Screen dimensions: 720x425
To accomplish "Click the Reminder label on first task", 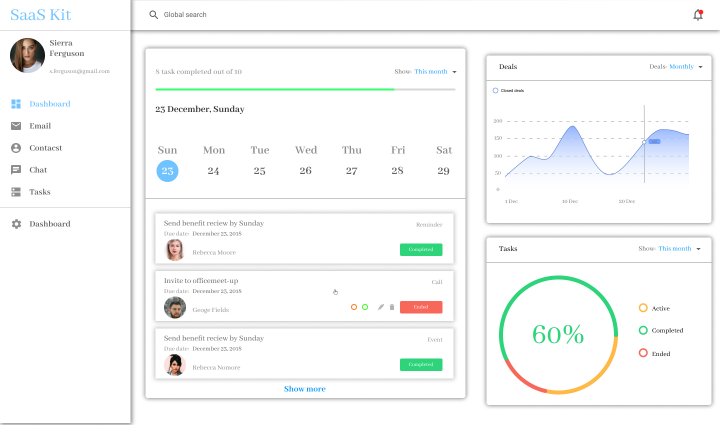I will pyautogui.click(x=429, y=224).
